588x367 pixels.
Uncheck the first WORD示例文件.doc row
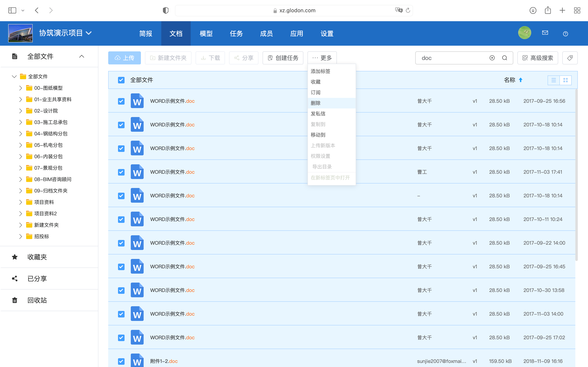(x=121, y=101)
